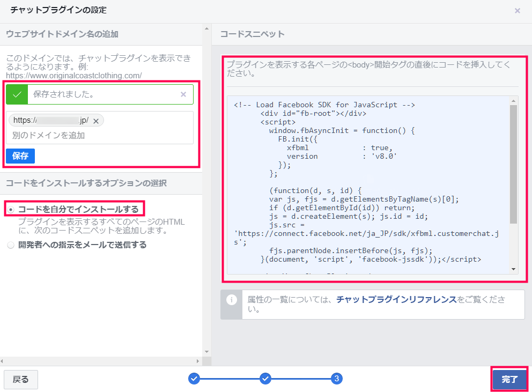Click inside the code snippet text area

368,185
